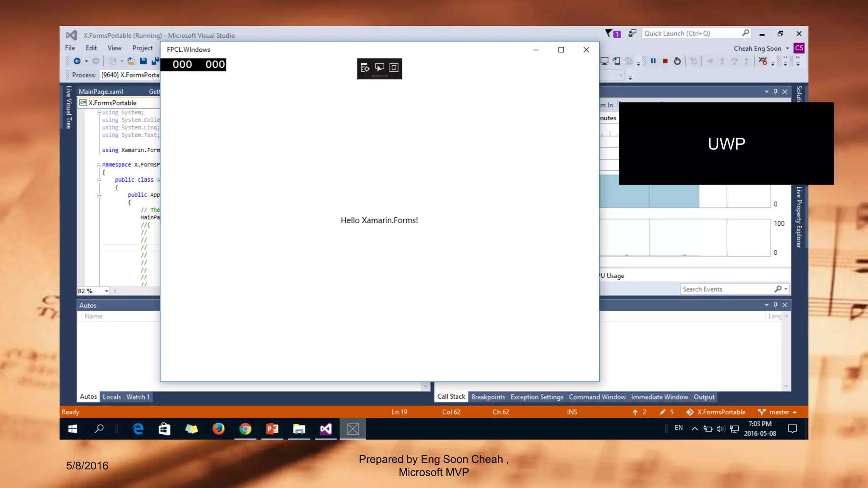Open Google Chrome from the taskbar

click(x=245, y=429)
